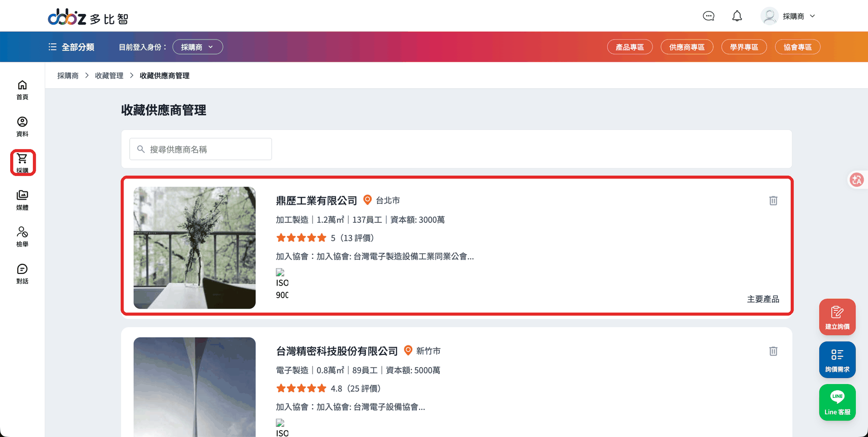Expand the 採購商 account menu

point(799,16)
